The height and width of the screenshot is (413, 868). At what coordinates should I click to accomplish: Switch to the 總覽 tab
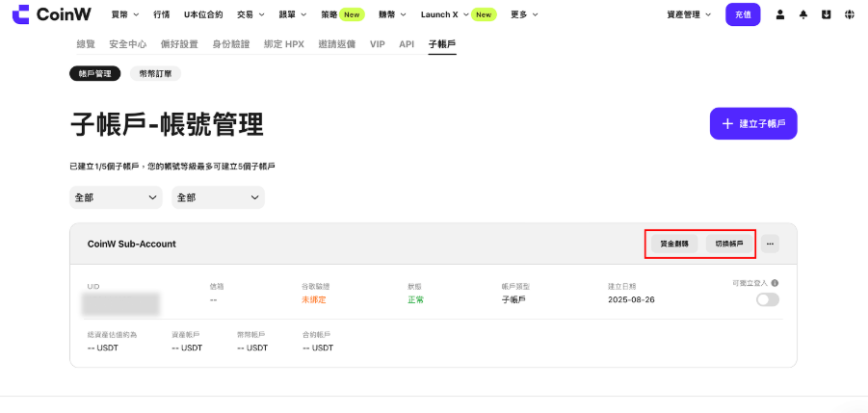coord(85,44)
